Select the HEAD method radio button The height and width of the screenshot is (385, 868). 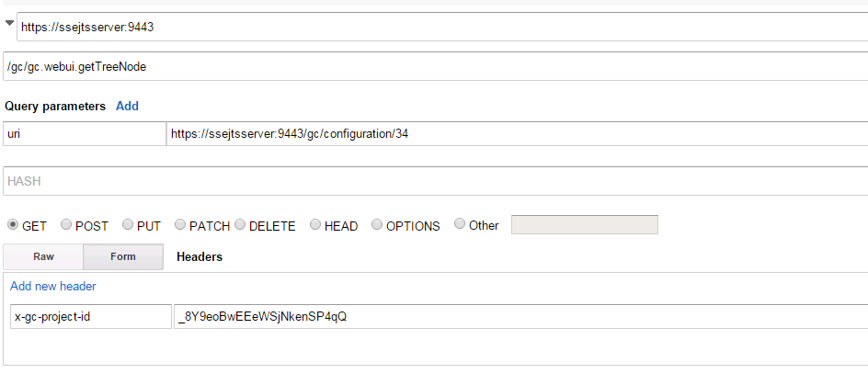(315, 225)
